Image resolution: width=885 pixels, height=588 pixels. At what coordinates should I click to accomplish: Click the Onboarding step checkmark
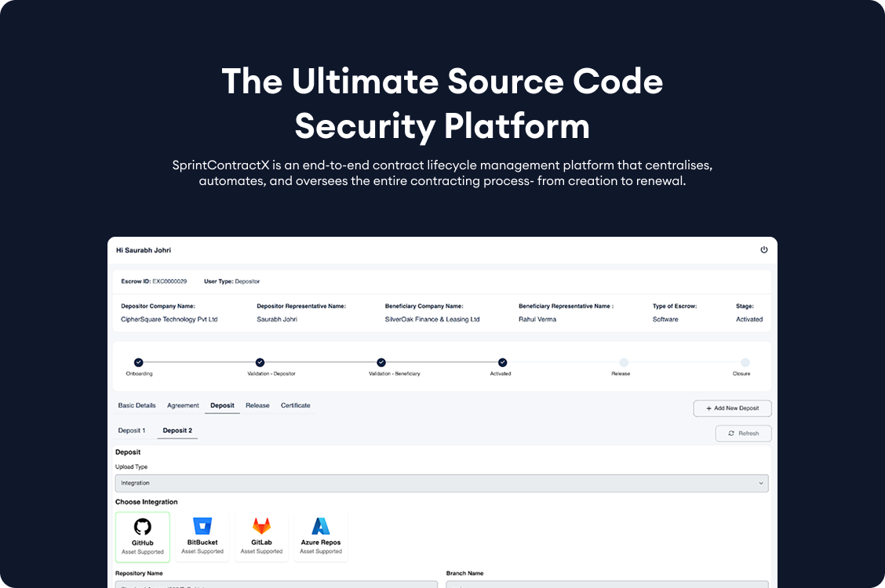pyautogui.click(x=139, y=362)
